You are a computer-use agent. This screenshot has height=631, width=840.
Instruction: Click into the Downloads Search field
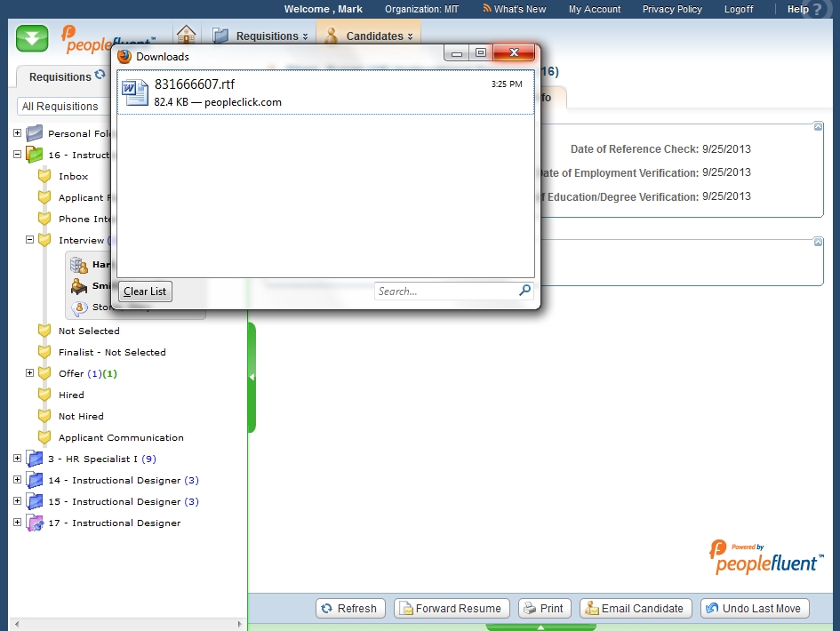tap(444, 291)
